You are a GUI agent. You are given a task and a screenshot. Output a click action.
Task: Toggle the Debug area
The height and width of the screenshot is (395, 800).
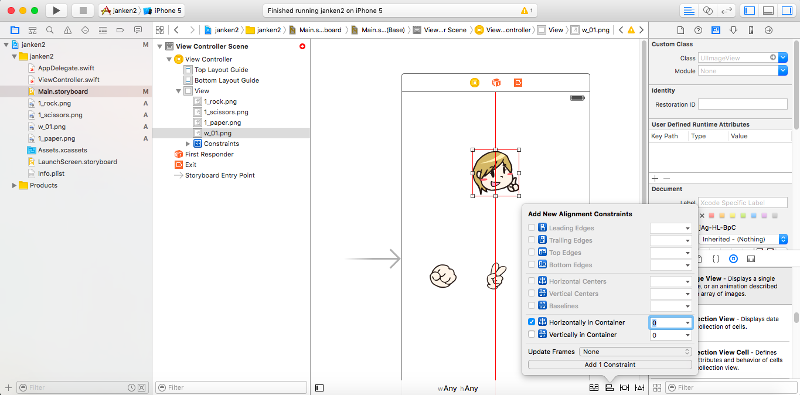pos(768,10)
